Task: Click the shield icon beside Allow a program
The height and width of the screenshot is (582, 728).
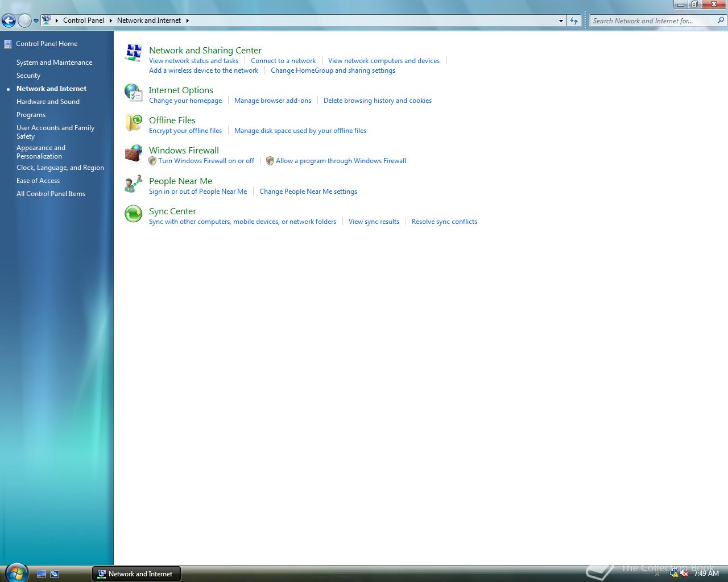Action: [270, 161]
